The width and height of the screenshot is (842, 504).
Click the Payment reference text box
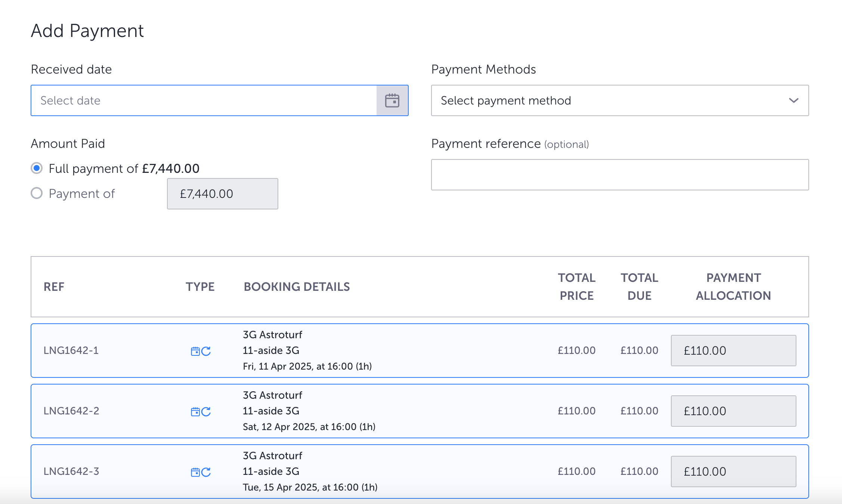(x=620, y=175)
